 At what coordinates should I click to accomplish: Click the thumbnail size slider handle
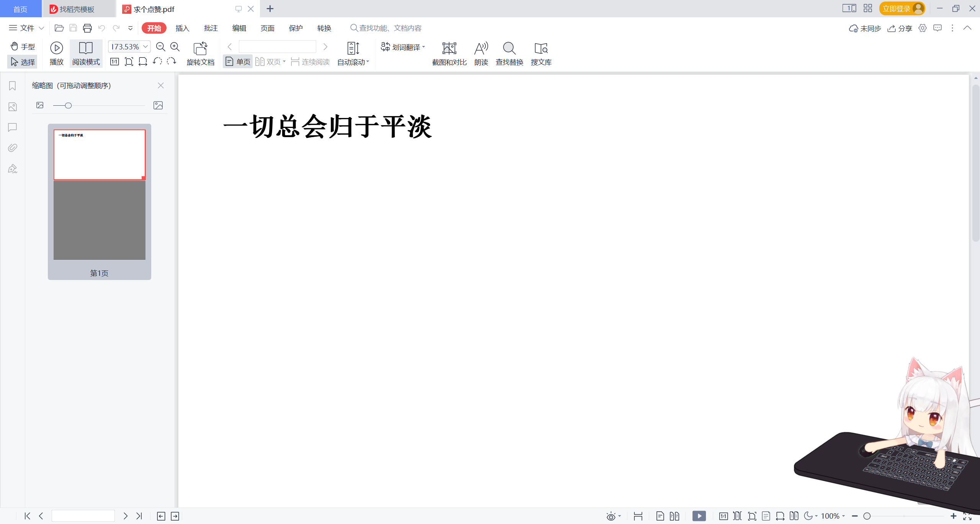click(x=68, y=105)
